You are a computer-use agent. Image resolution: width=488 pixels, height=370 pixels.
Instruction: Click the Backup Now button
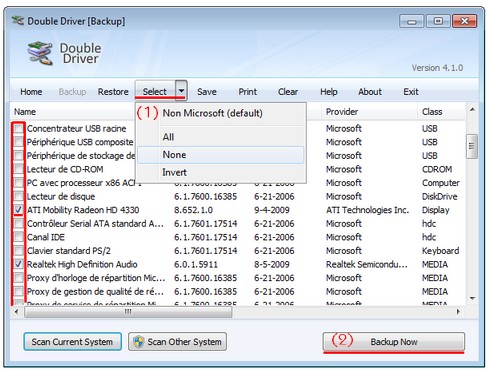(x=394, y=342)
